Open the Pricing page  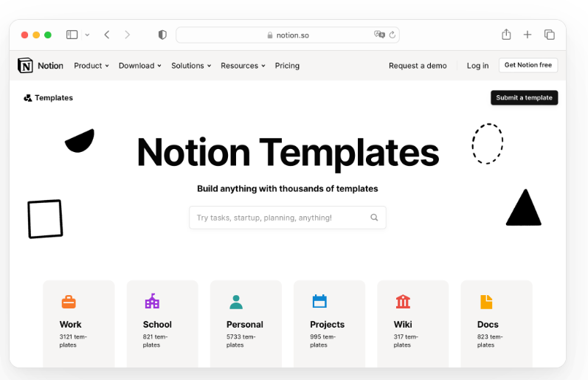tap(287, 66)
